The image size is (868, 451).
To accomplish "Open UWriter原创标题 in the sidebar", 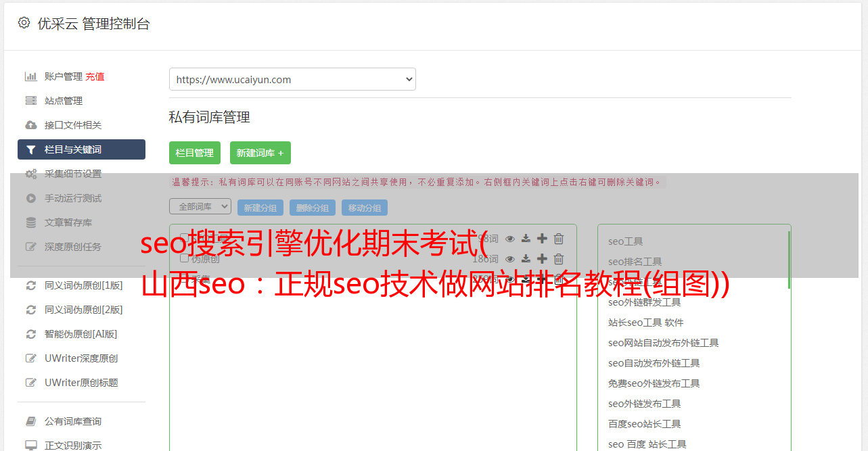I will coord(81,383).
